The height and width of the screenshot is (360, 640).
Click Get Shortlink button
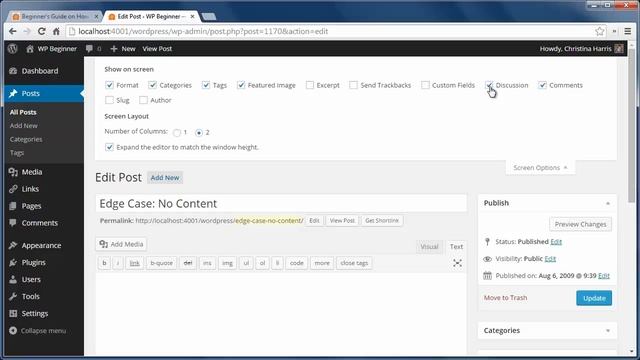[382, 220]
